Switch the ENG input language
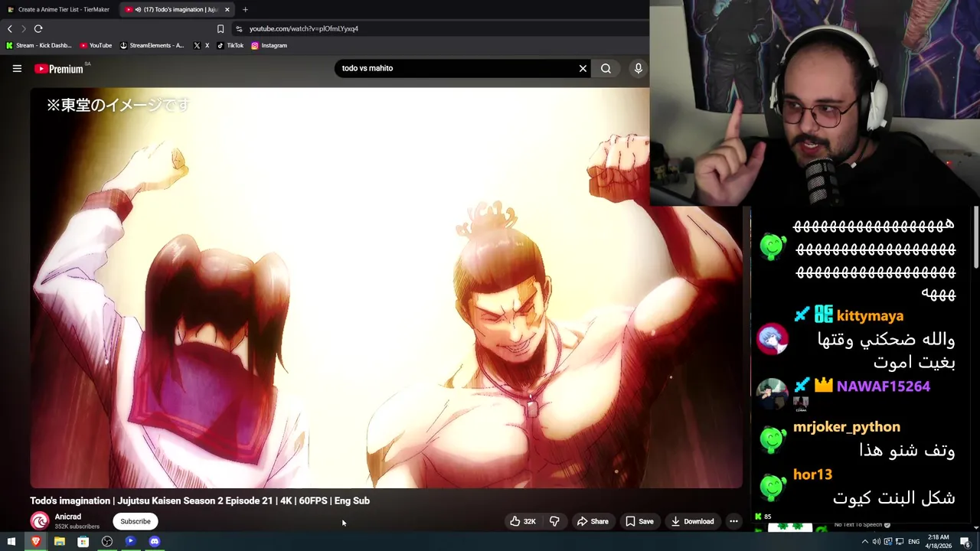Image resolution: width=980 pixels, height=551 pixels. [913, 542]
